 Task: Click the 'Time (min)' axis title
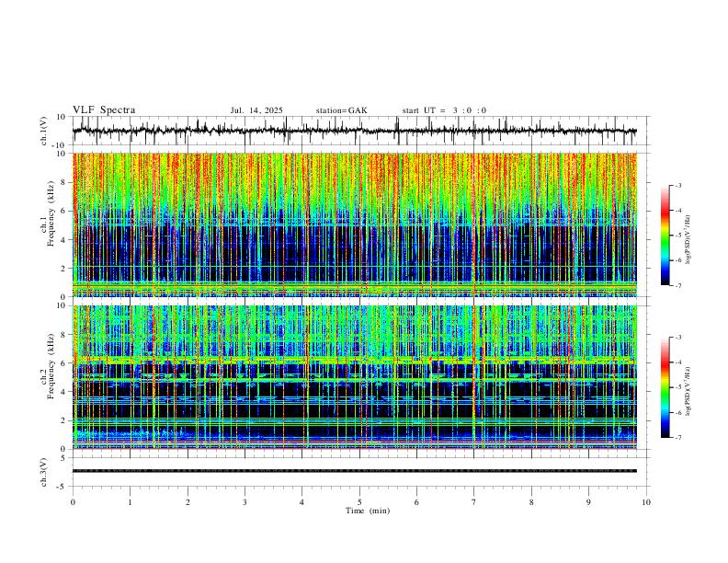(x=368, y=511)
